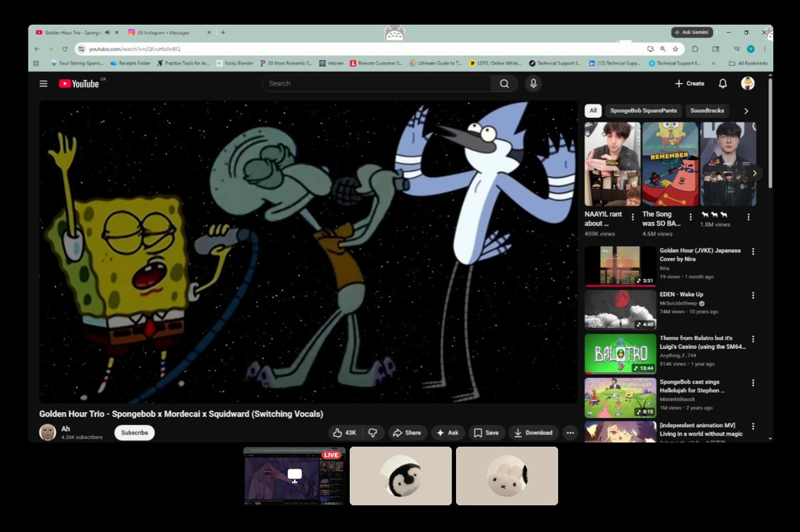Activate voice search microphone
The width and height of the screenshot is (800, 532).
[x=533, y=83]
